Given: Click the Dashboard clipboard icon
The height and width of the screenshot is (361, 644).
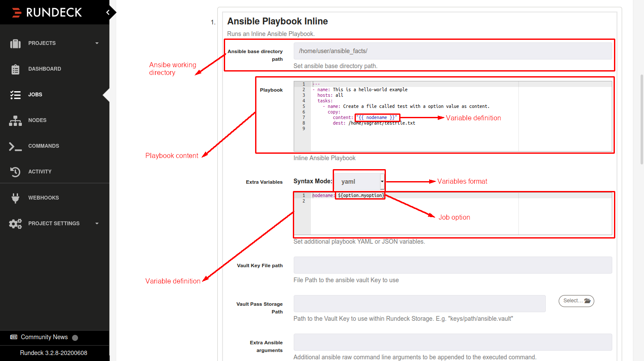Looking at the screenshot, I should (x=15, y=69).
